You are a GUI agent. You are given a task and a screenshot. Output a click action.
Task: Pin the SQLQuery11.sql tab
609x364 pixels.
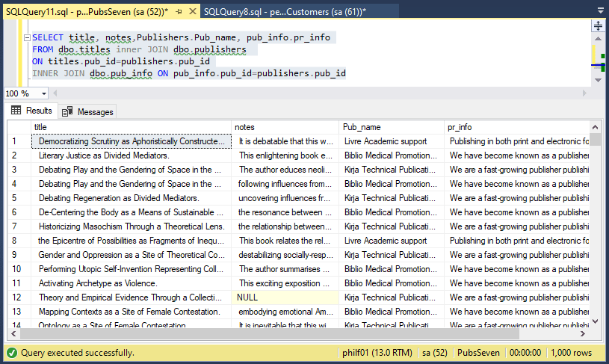click(179, 12)
